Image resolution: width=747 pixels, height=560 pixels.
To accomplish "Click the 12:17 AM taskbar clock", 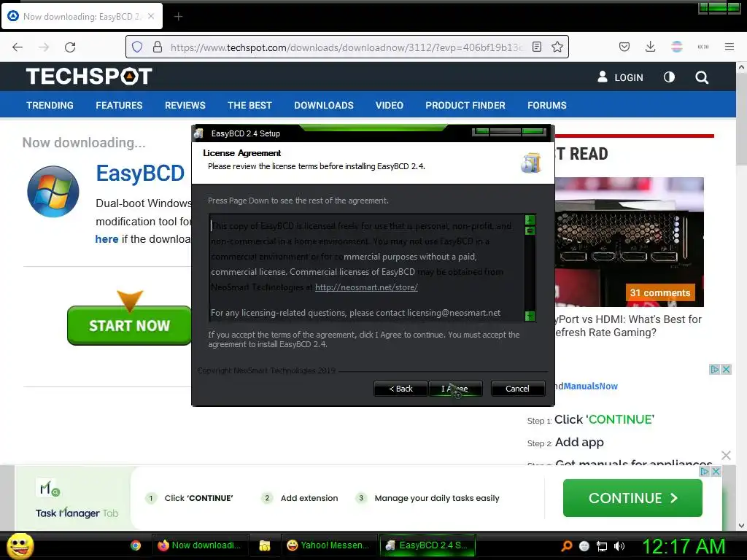I will point(684,546).
